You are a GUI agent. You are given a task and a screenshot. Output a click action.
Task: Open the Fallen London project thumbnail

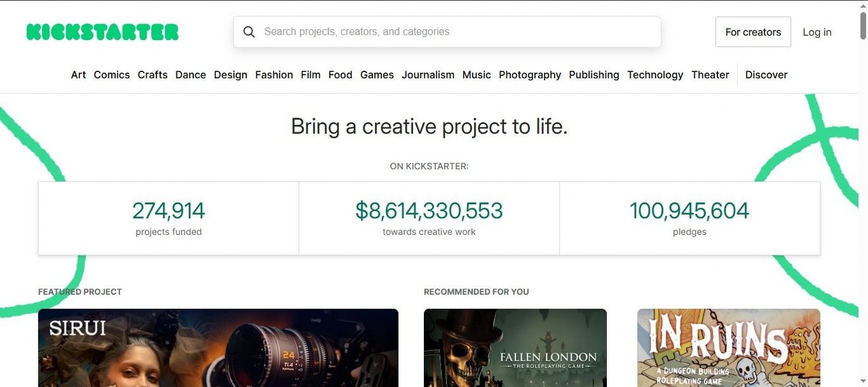[515, 348]
